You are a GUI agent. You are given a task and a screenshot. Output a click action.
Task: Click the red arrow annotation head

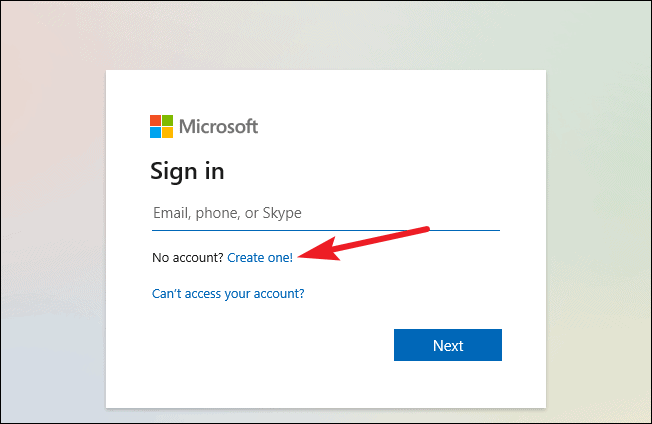(318, 250)
